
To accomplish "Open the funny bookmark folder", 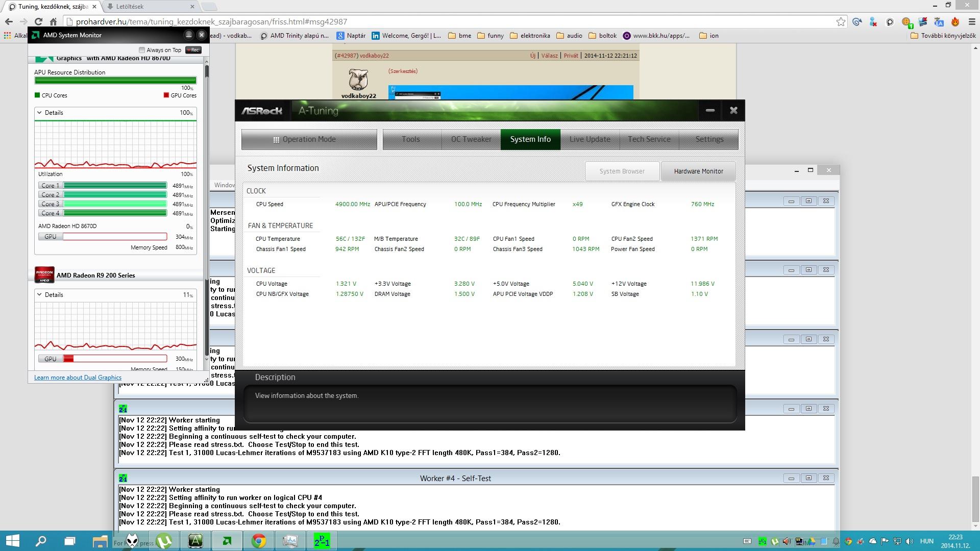I will tap(491, 36).
